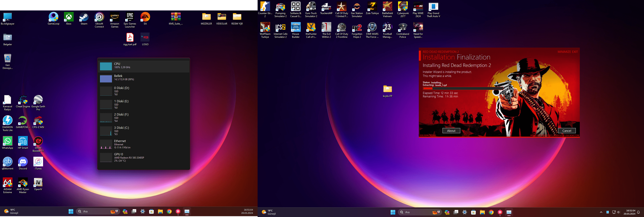This screenshot has height=217, width=644.
Task: Select the kvyb=FP folder icon
Action: 387,91
